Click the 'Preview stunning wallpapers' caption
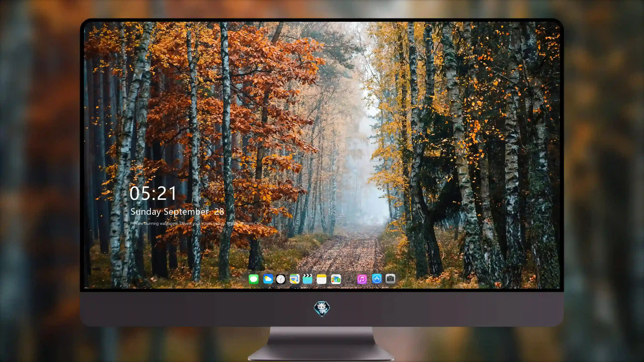Image resolution: width=644 pixels, height=362 pixels. [195, 223]
